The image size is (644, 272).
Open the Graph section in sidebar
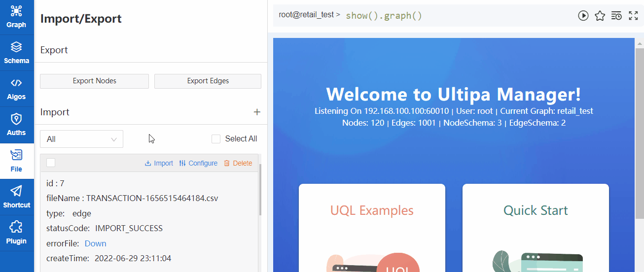(x=17, y=18)
